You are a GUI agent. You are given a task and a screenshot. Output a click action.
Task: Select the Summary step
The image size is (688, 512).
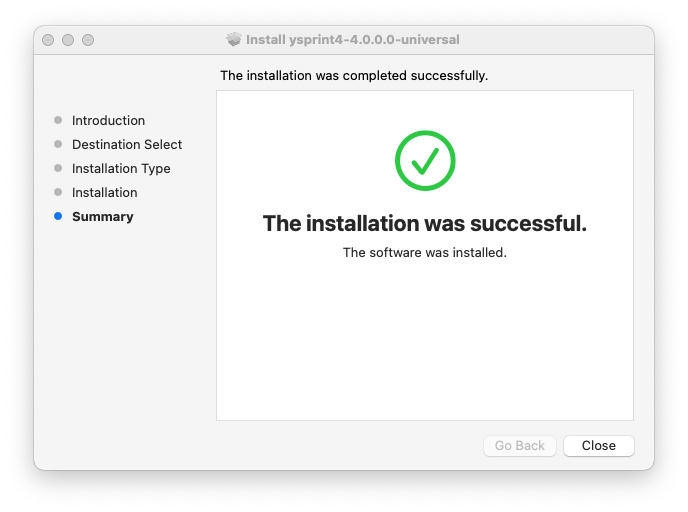[x=103, y=216]
